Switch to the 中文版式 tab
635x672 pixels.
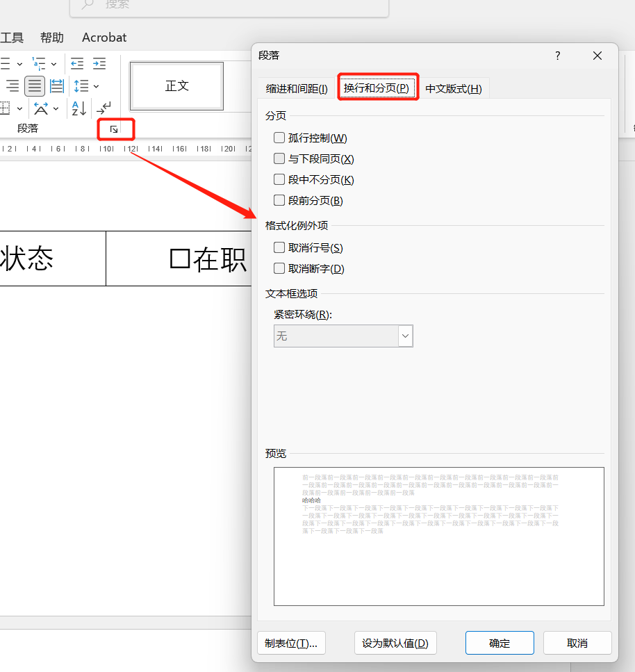coord(454,89)
